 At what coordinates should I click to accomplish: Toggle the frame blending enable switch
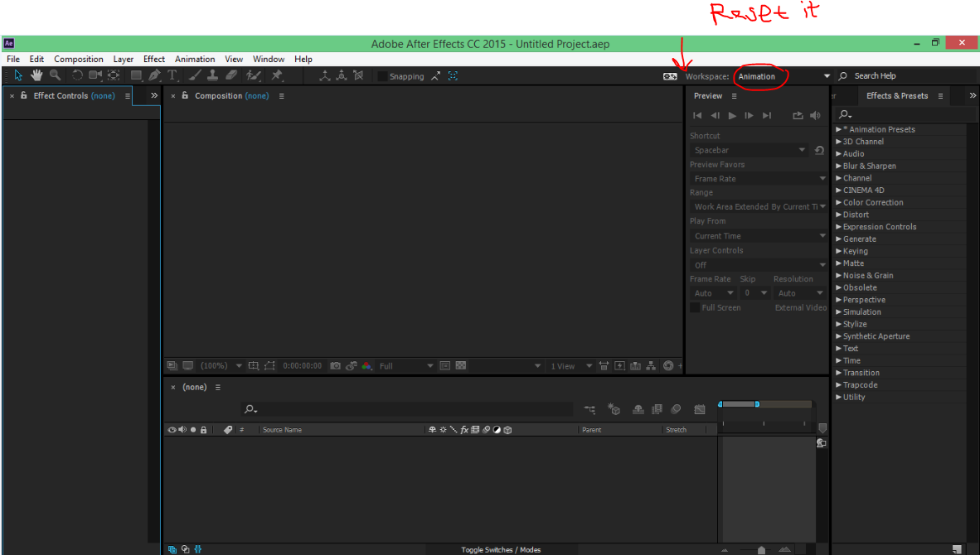657,409
